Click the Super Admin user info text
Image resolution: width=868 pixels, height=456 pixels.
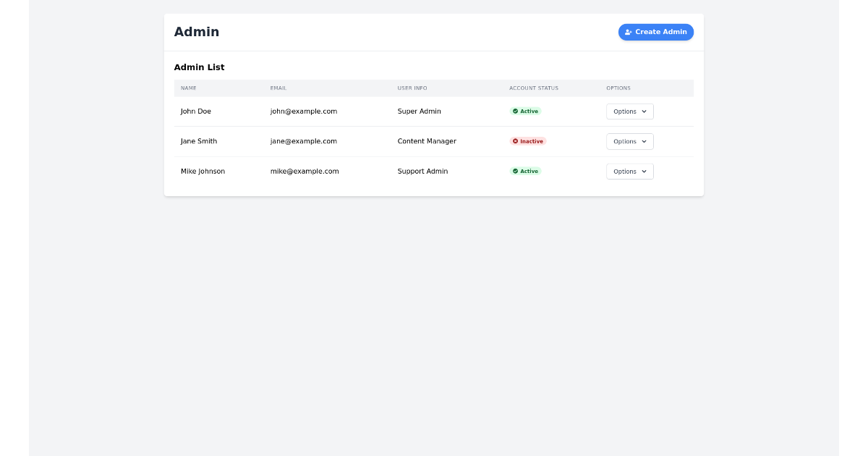pyautogui.click(x=420, y=111)
